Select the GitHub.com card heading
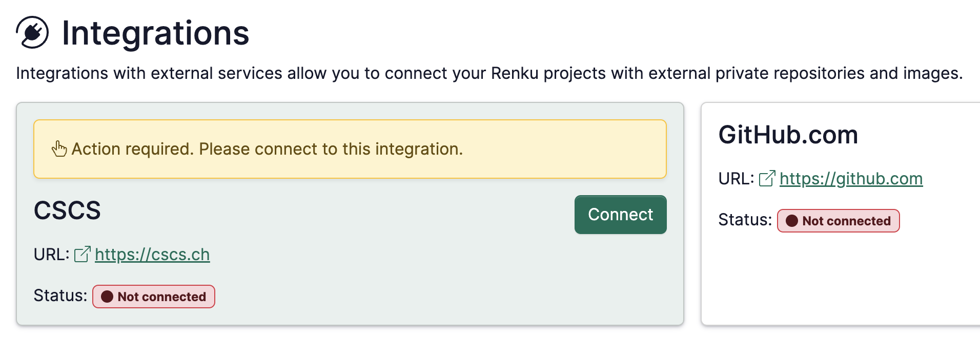This screenshot has height=338, width=980. [788, 135]
